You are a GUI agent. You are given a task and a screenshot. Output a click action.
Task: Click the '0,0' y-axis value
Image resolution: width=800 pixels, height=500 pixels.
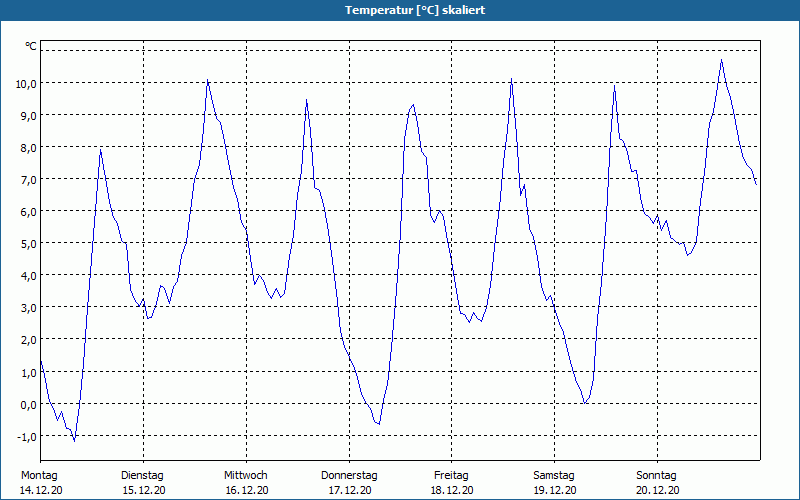29,405
